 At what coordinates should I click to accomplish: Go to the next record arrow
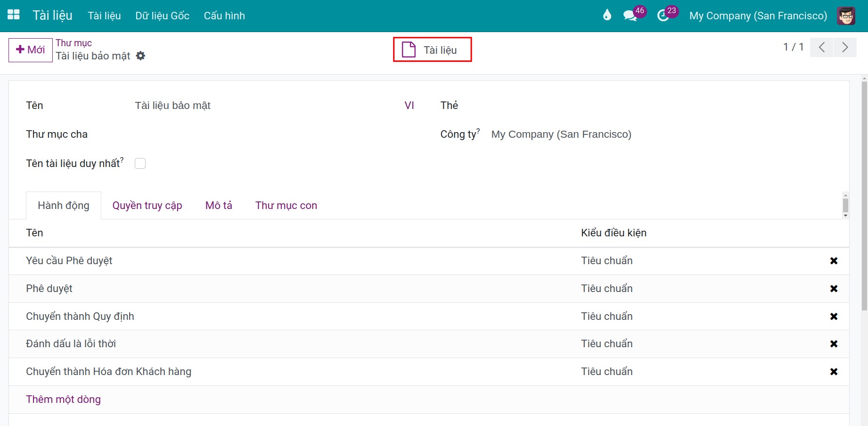point(845,47)
